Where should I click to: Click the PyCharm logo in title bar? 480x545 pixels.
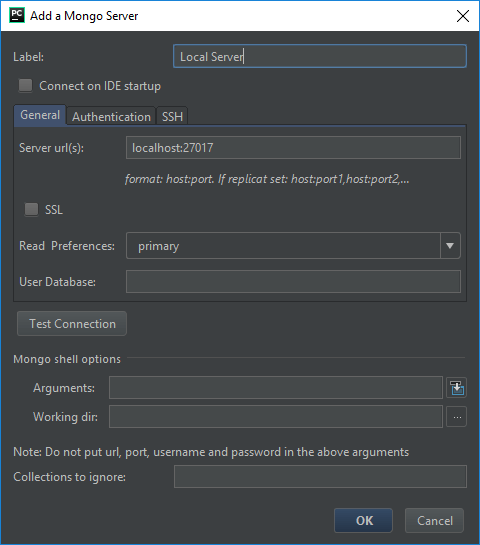tap(17, 15)
